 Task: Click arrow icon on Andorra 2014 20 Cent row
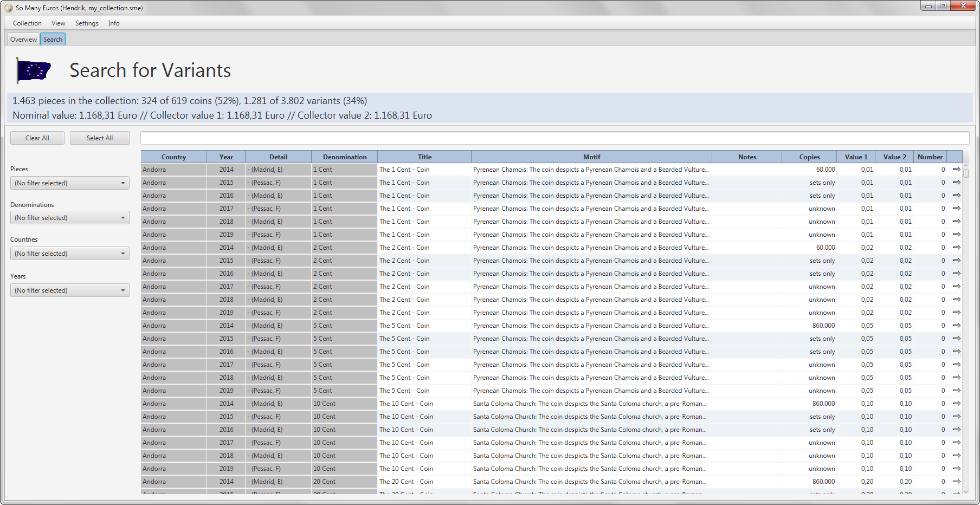(956, 482)
